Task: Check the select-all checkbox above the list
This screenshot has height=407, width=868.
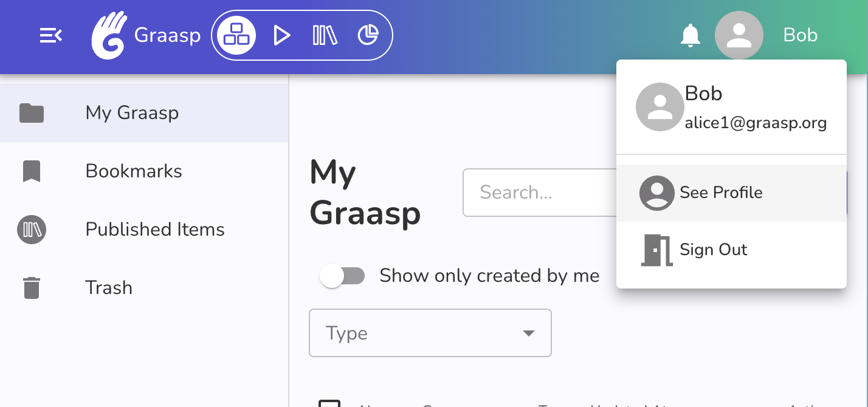Action: pos(330,405)
